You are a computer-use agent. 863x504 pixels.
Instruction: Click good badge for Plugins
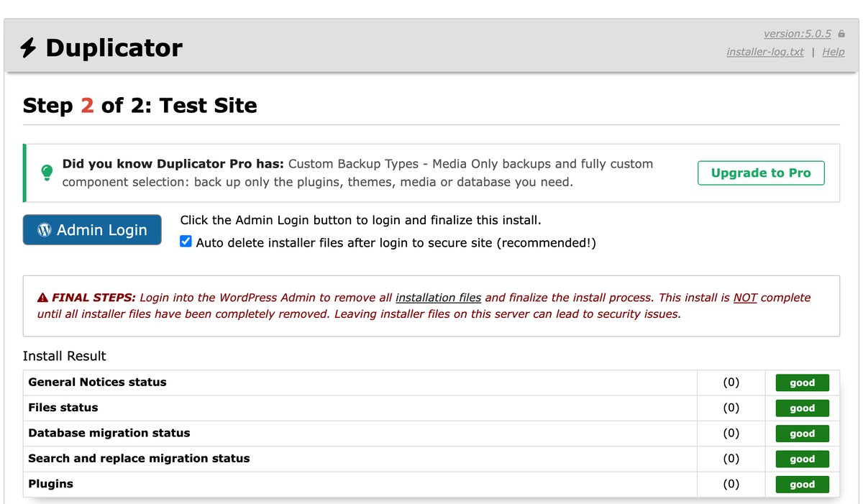pos(802,484)
